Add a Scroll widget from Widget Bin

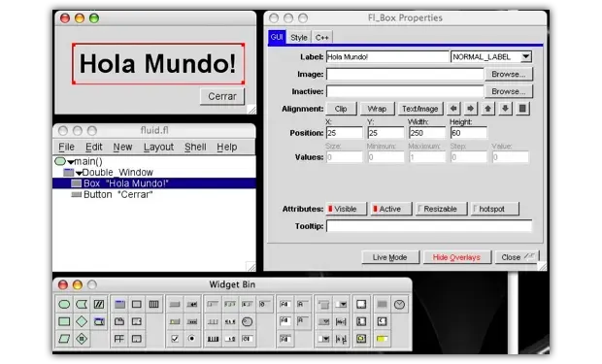pyautogui.click(x=137, y=321)
